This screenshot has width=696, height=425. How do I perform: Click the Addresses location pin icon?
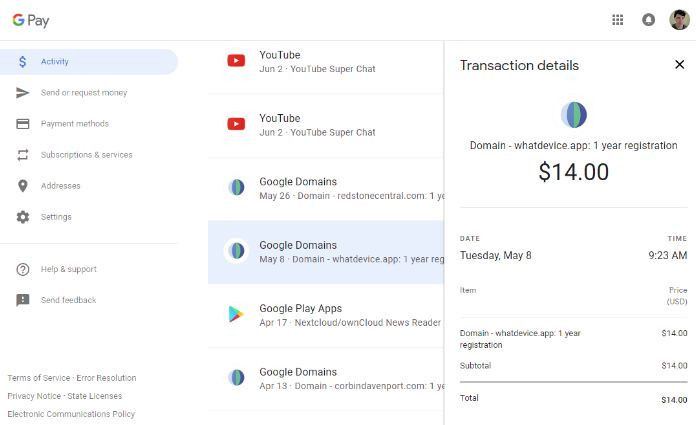(22, 186)
